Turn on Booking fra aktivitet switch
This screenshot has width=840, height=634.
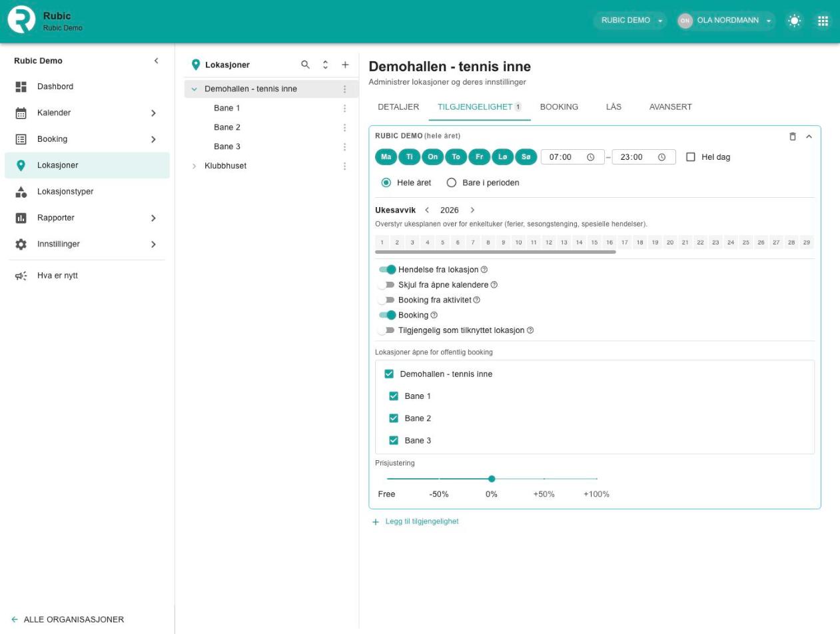[x=387, y=300]
